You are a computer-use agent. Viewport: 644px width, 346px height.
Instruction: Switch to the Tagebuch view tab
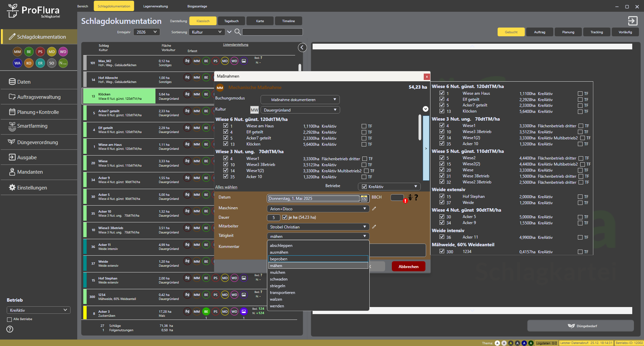pos(231,21)
